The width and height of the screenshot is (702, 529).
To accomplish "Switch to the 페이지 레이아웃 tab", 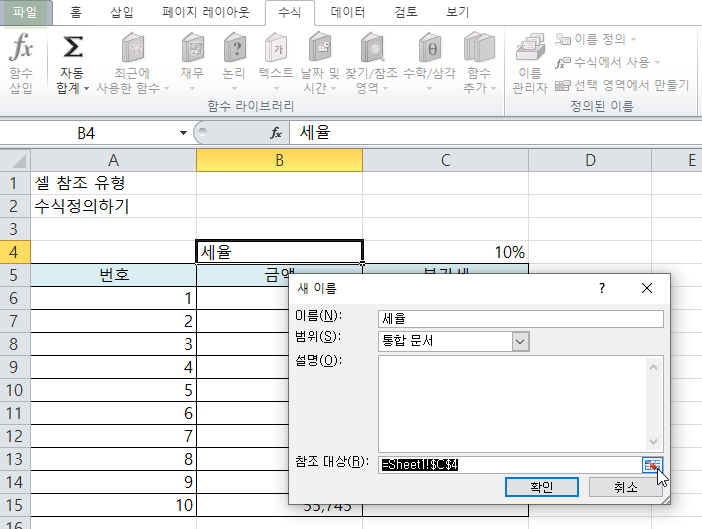I will 205,12.
